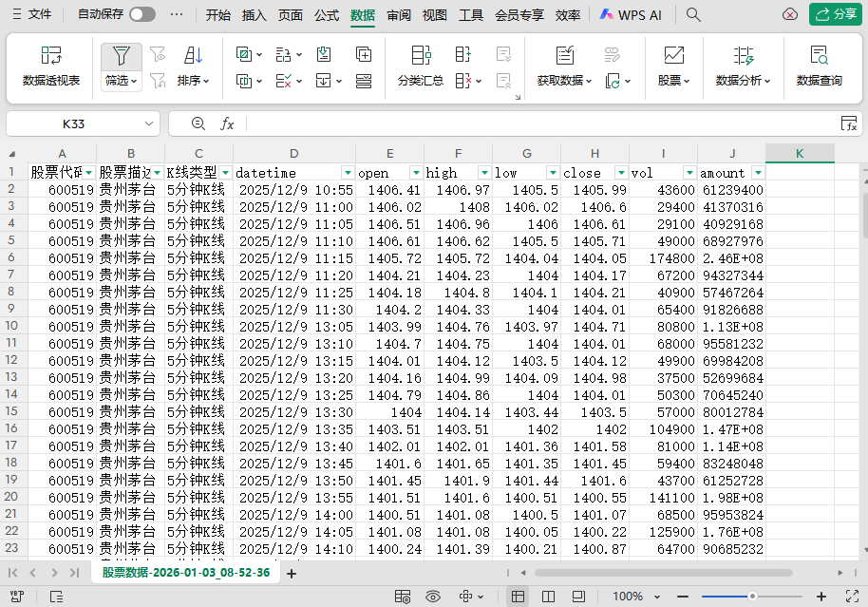Click the eye reading mode icon in status bar
Viewport: 868px width, 607px height.
[x=433, y=596]
